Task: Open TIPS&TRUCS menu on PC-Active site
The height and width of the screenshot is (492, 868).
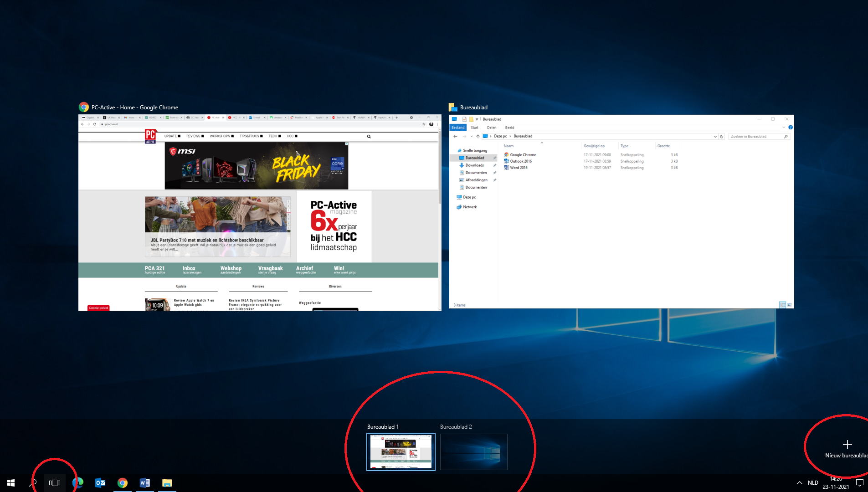Action: point(251,136)
